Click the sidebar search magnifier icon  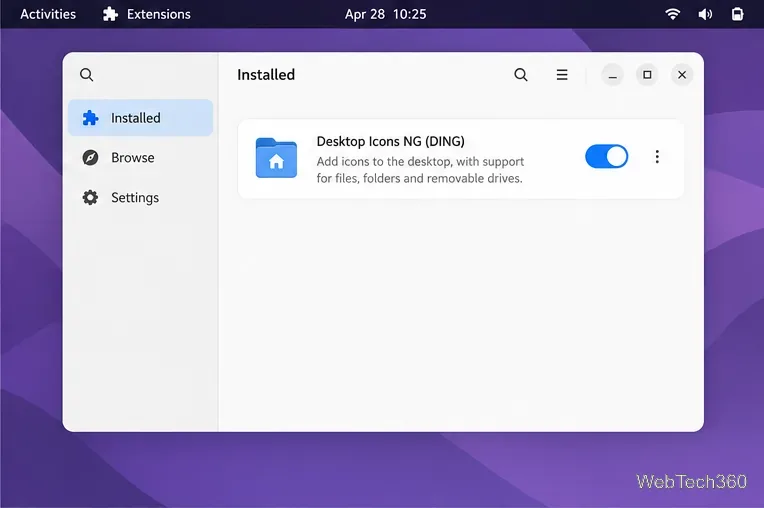(87, 75)
